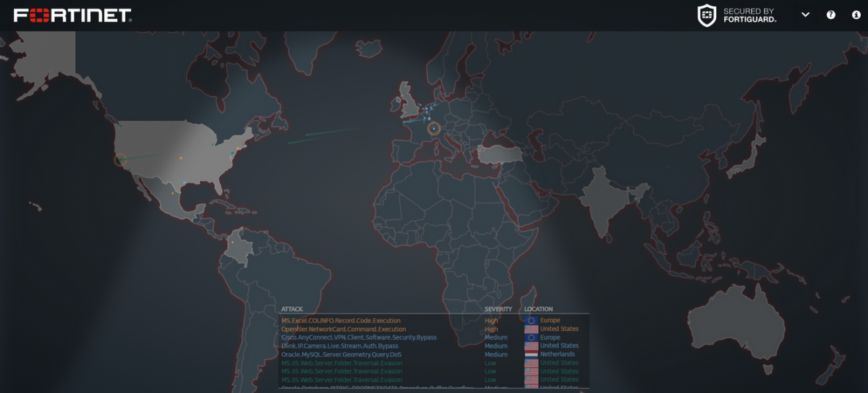Screen dimensions: 868x393
Task: Click the EU flag in Cisco.AnyConnect row
Action: pyautogui.click(x=531, y=337)
